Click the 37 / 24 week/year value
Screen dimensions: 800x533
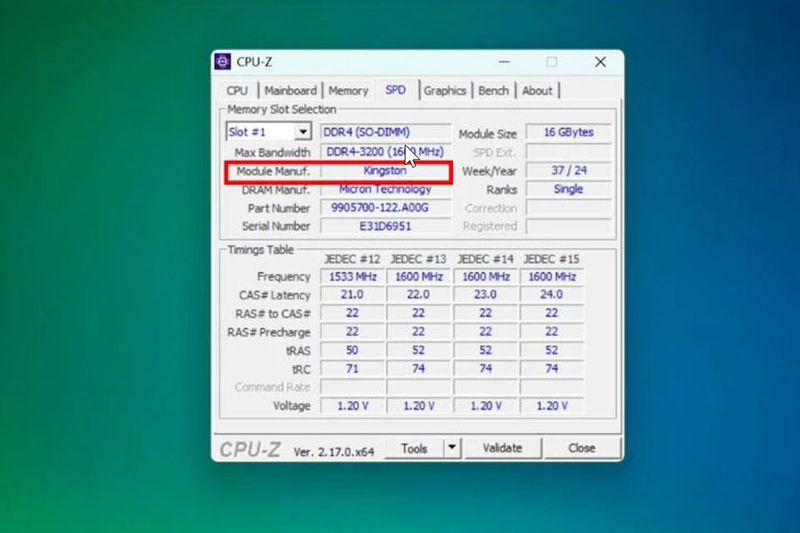pyautogui.click(x=568, y=170)
